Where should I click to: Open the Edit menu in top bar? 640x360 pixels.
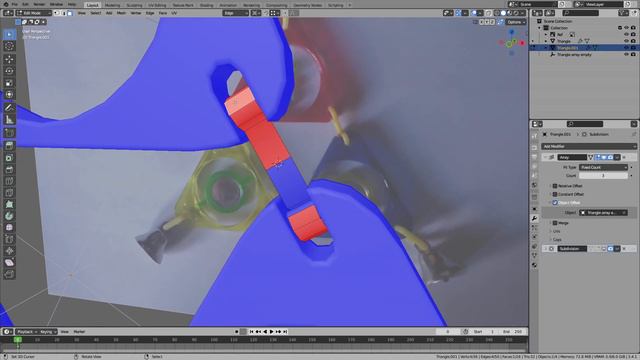pos(25,4)
